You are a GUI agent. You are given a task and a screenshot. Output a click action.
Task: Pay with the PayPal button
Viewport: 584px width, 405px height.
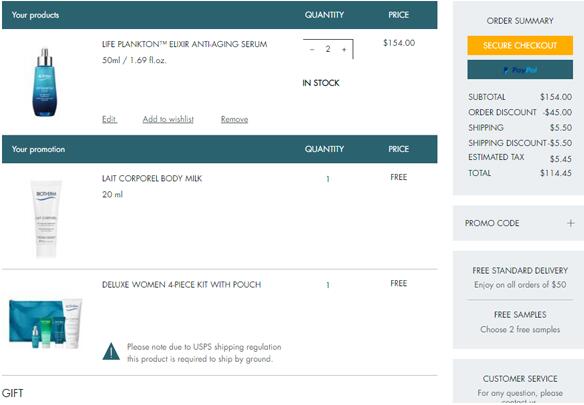pyautogui.click(x=520, y=70)
